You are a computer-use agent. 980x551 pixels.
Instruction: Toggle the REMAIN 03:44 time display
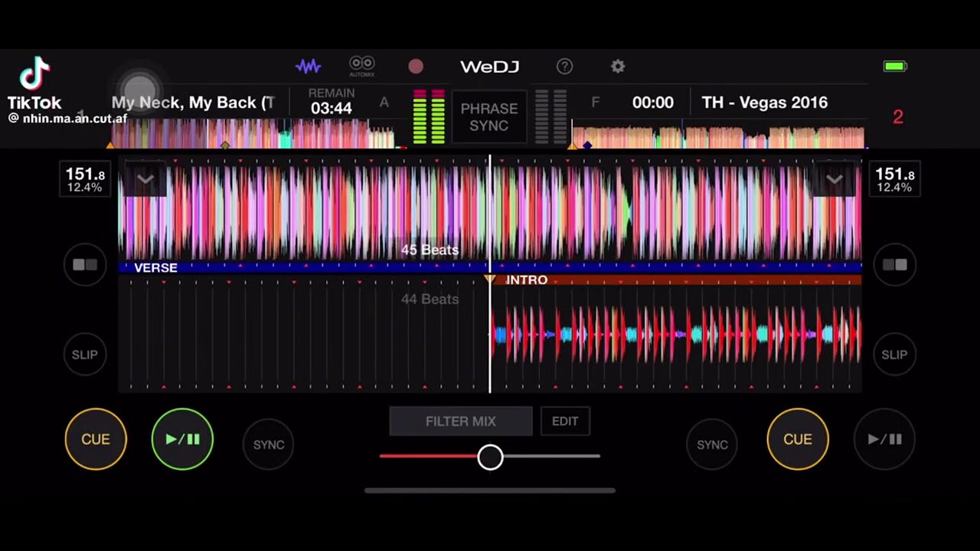[331, 102]
